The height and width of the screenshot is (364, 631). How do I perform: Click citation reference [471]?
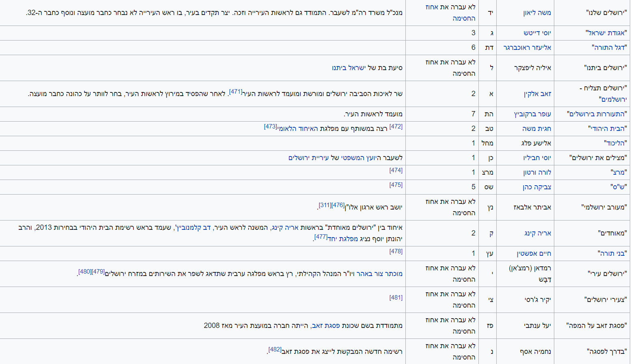click(x=235, y=92)
